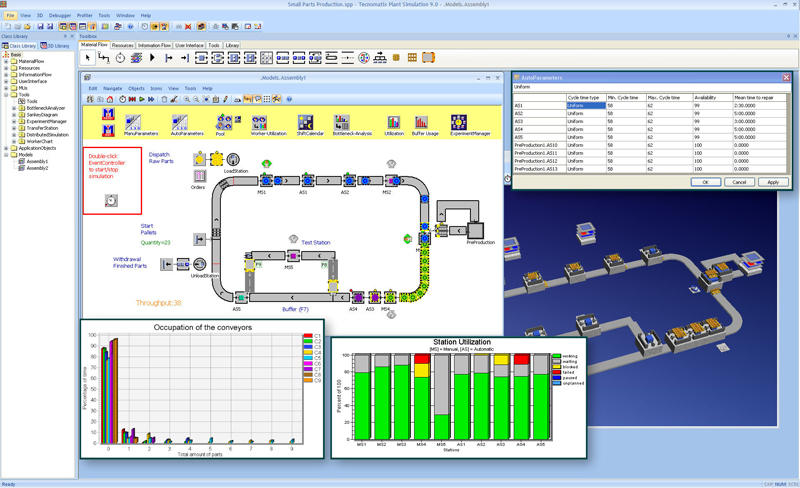The width and height of the screenshot is (800, 488).
Task: Click the delete trash icon in Assembly1 toolbar
Action: (164, 99)
